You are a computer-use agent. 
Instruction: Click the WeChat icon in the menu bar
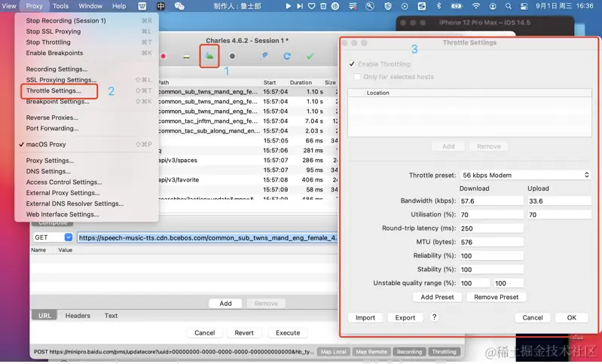[179, 6]
